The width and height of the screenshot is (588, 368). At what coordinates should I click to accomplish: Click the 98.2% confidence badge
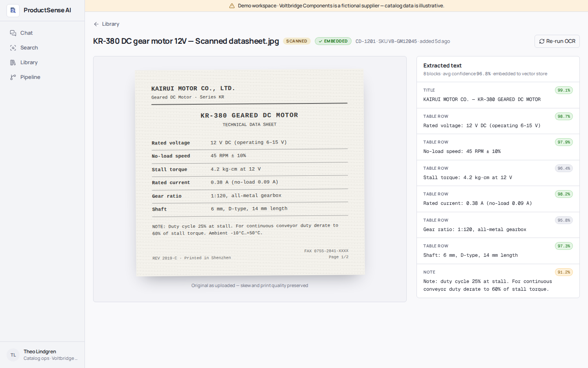pyautogui.click(x=564, y=194)
